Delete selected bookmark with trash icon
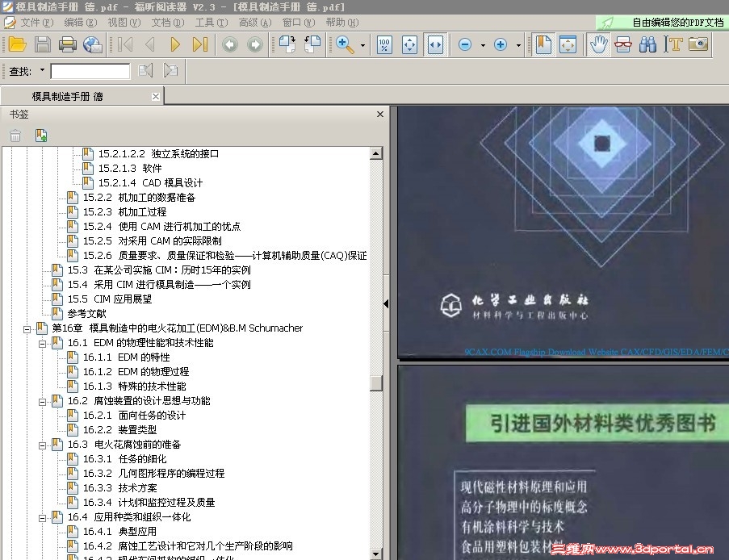 point(15,136)
